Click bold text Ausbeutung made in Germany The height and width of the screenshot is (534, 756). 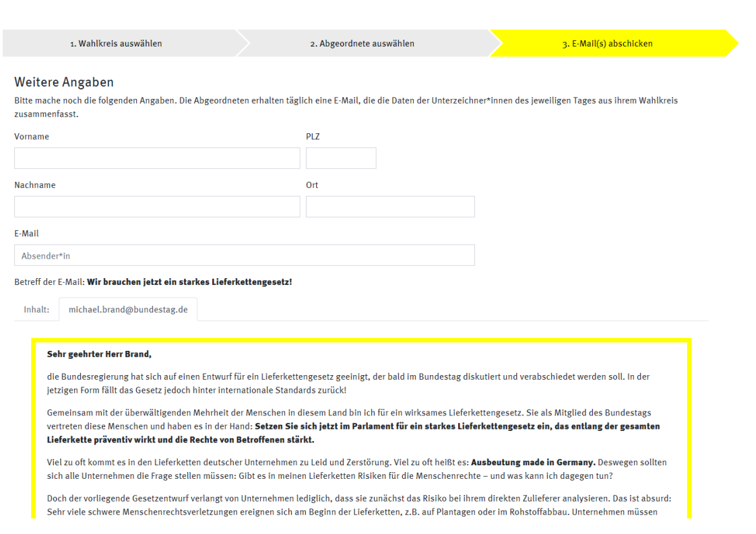[x=533, y=463]
